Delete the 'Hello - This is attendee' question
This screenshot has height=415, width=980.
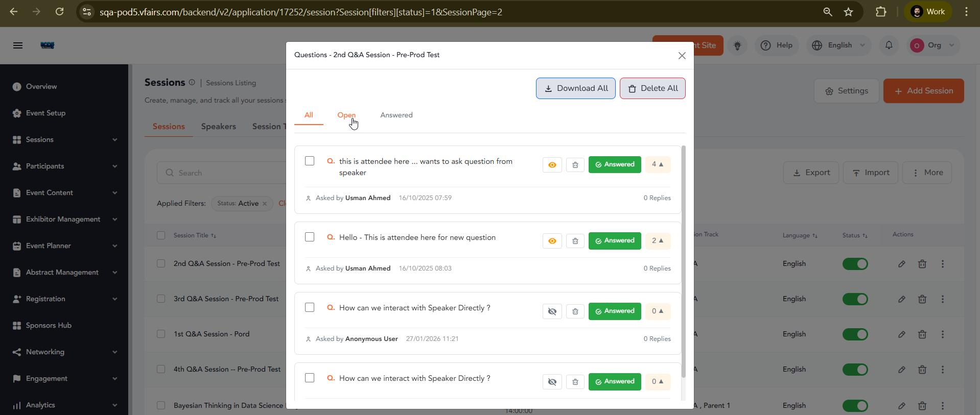(575, 241)
